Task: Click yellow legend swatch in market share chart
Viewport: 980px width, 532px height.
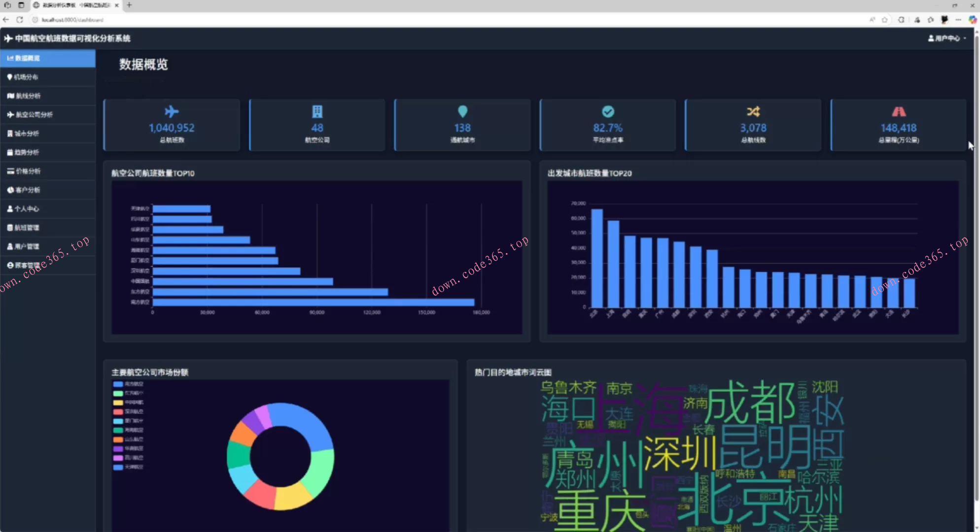Action: tap(118, 402)
